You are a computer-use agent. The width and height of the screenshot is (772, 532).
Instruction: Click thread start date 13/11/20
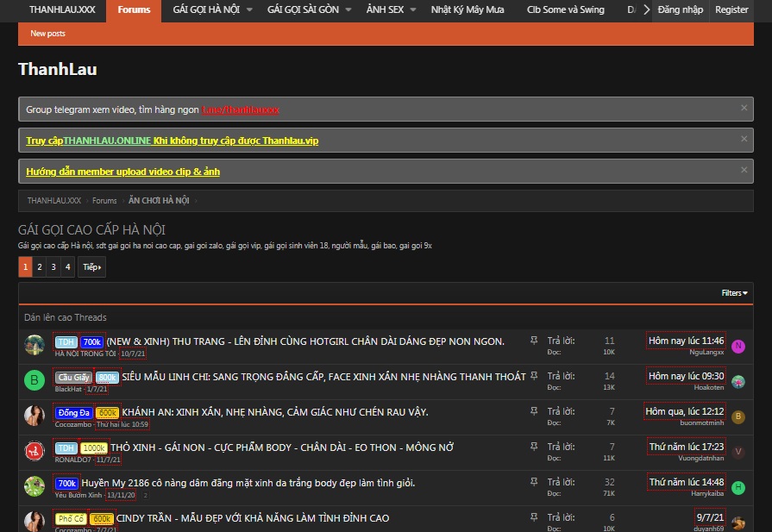[x=121, y=495]
